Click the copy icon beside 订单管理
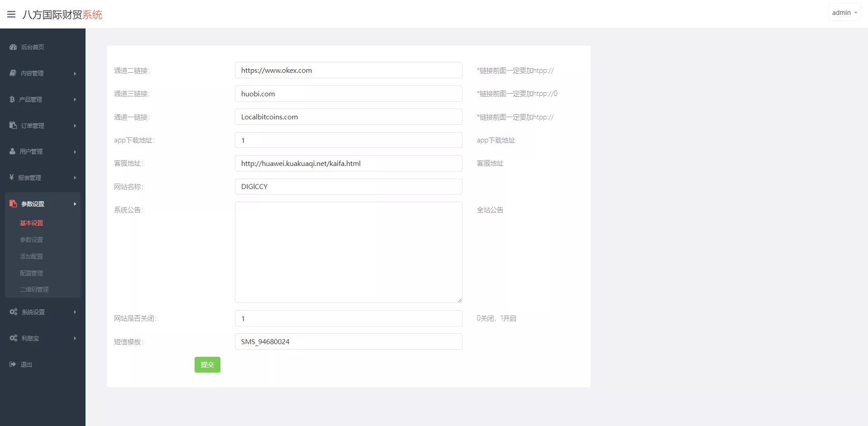 [13, 125]
